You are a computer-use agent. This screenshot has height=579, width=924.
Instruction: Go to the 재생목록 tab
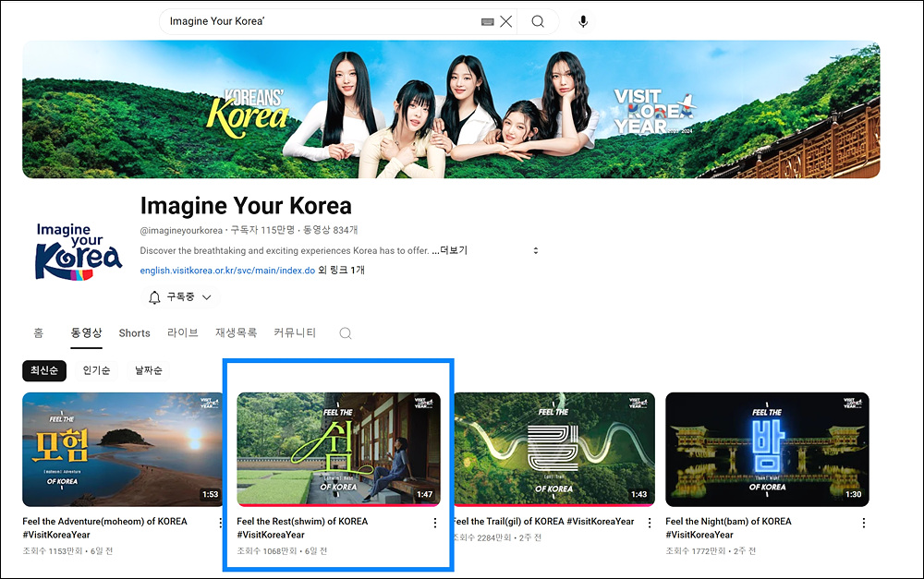(236, 332)
